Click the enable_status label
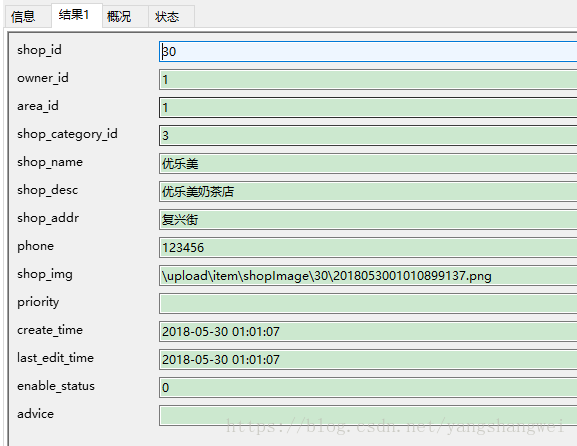The height and width of the screenshot is (446, 577). tap(56, 386)
